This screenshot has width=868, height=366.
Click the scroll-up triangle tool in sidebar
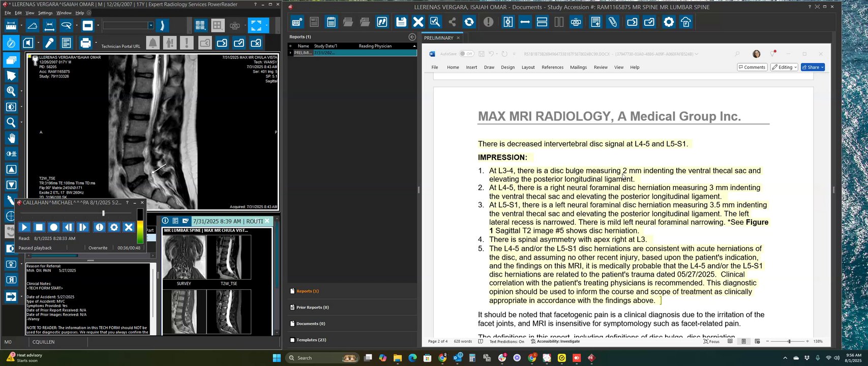(x=11, y=169)
